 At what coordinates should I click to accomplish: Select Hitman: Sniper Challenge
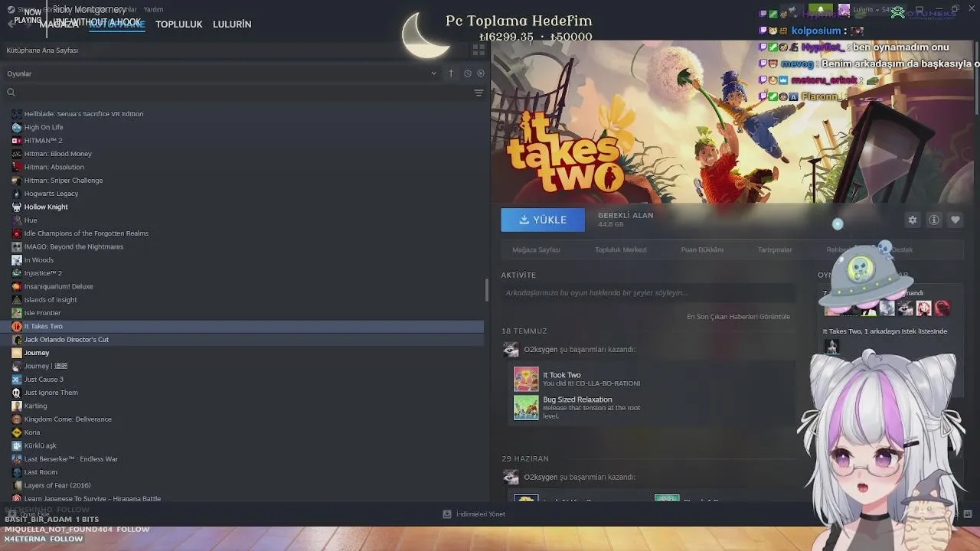pos(63,181)
